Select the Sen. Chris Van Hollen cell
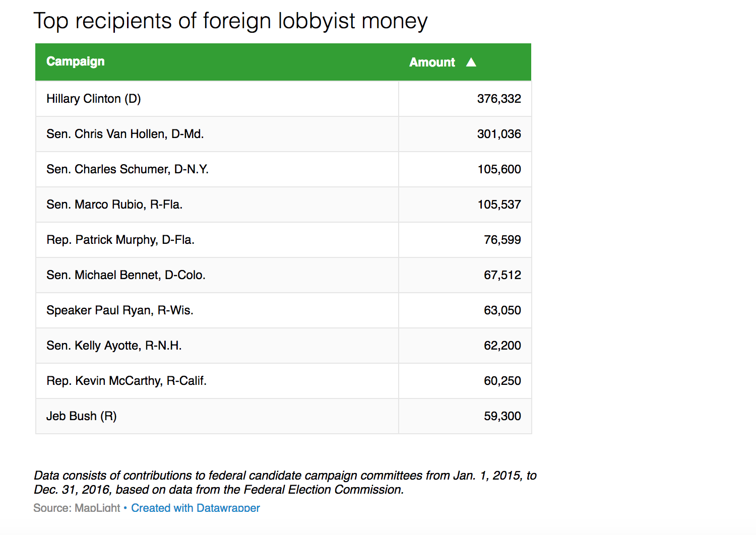 [125, 134]
